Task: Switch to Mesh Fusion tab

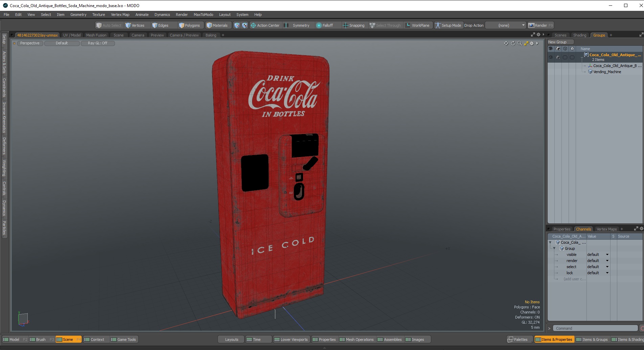Action: 96,35
